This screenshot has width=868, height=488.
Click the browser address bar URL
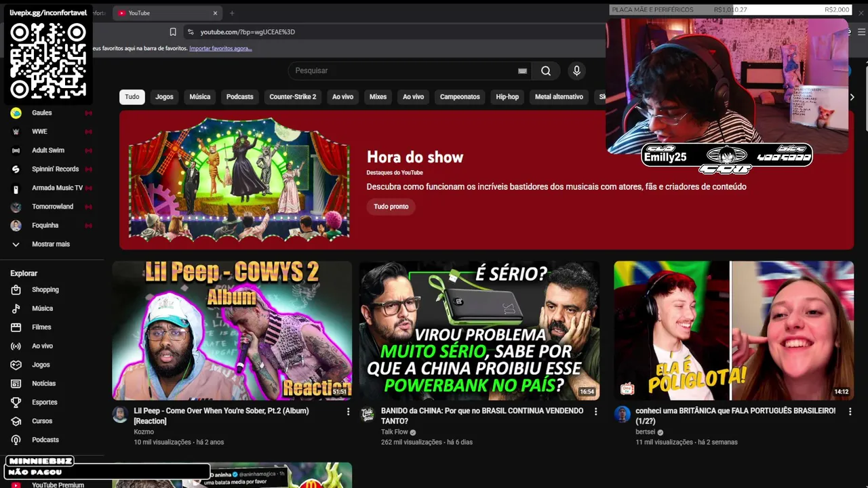click(x=248, y=32)
